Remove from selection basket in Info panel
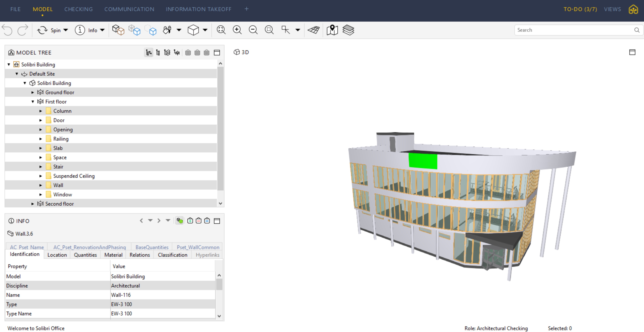 click(199, 221)
